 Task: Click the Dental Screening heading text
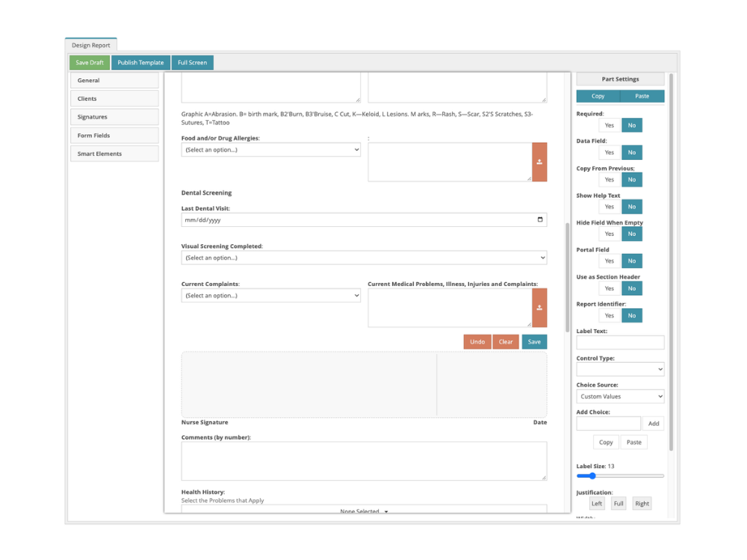pos(206,193)
